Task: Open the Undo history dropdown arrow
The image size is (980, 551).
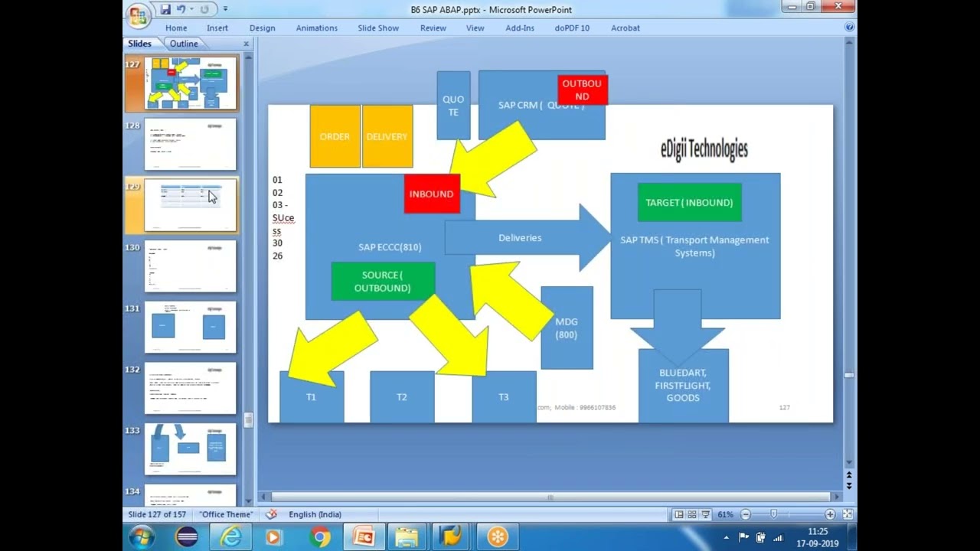Action: [191, 9]
